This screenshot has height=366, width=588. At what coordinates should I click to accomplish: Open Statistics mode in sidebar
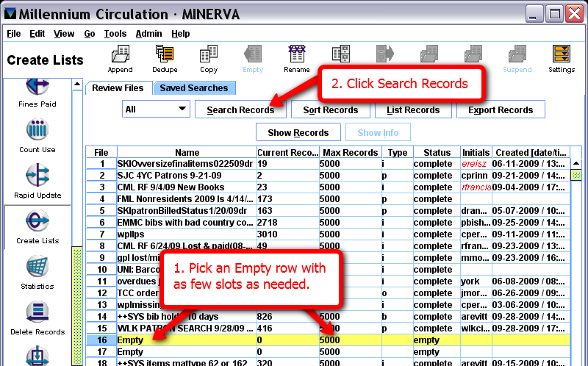tap(37, 272)
